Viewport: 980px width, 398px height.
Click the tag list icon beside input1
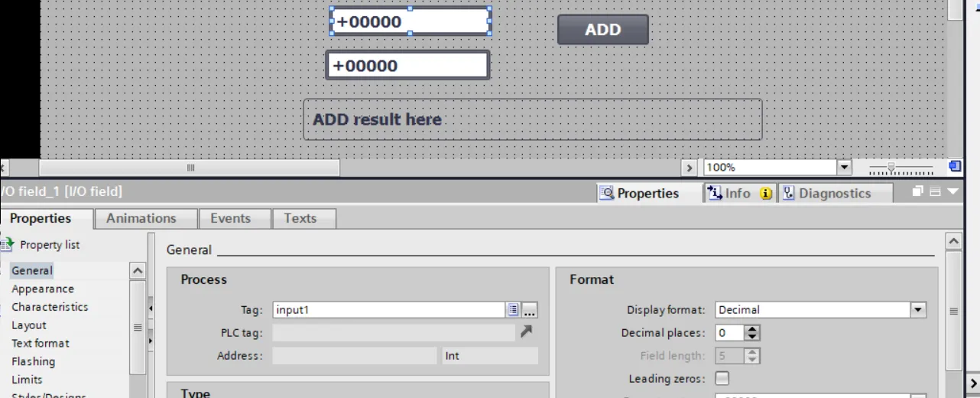tap(514, 310)
